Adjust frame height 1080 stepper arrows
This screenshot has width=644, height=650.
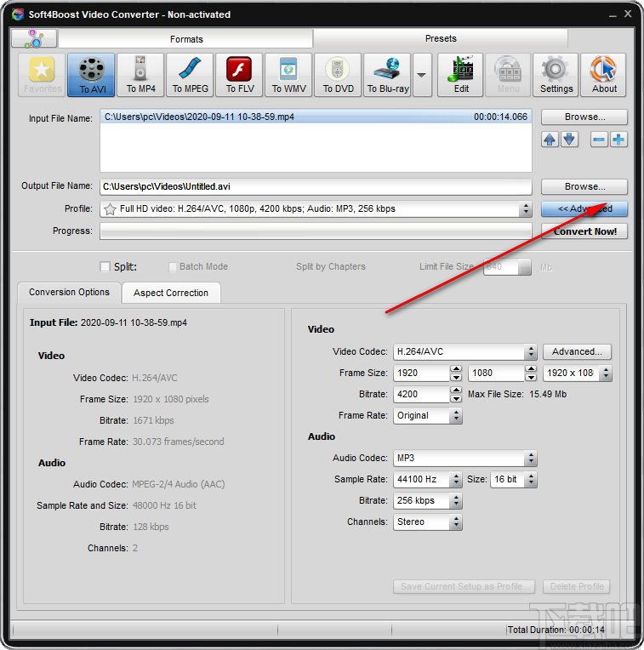531,373
